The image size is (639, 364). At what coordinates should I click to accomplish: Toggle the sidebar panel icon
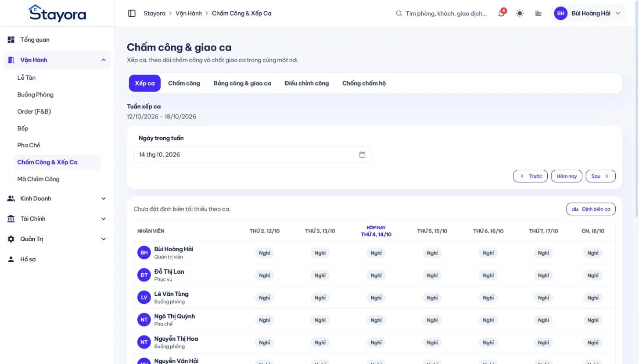(x=132, y=13)
